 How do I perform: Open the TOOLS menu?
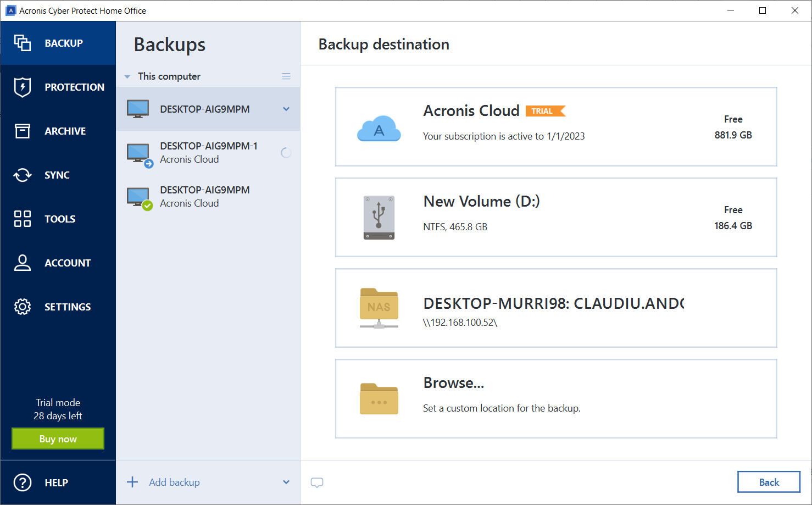pos(60,219)
